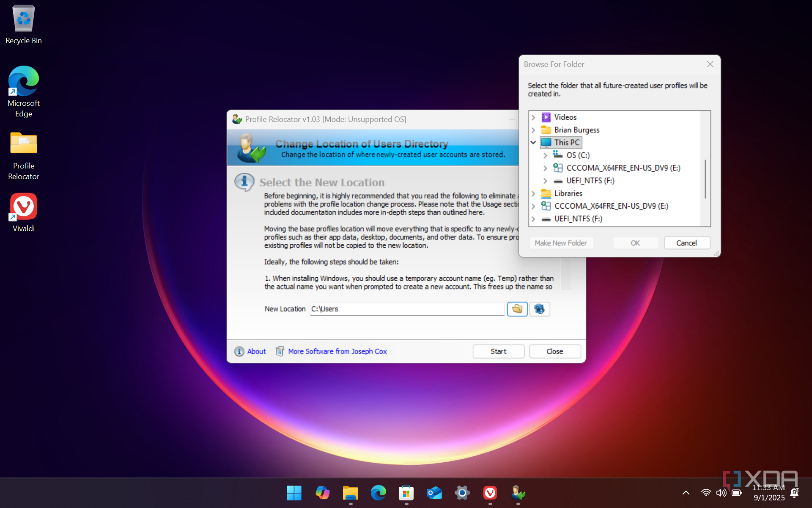Click the folder tree vertical scrollbar
812x508 pixels.
tap(705, 179)
